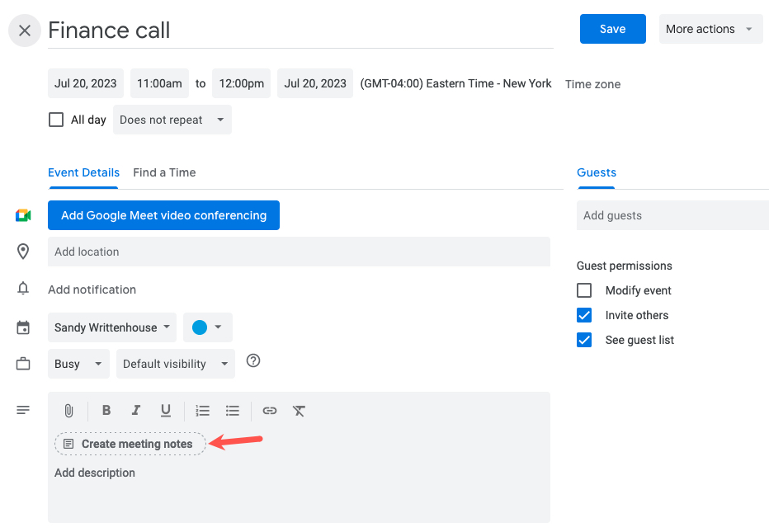Click the Create meeting notes button
Image resolution: width=769 pixels, height=532 pixels.
(130, 443)
